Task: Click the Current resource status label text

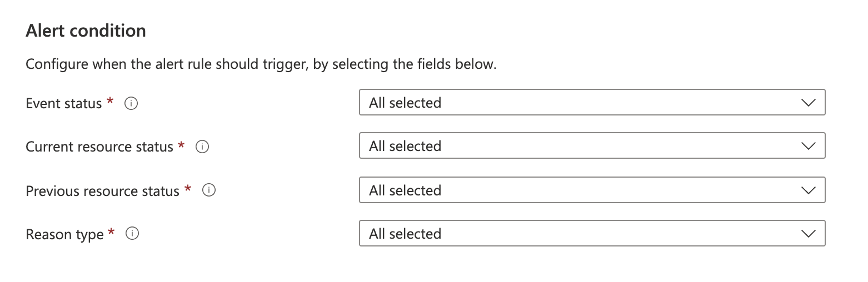Action: [99, 147]
